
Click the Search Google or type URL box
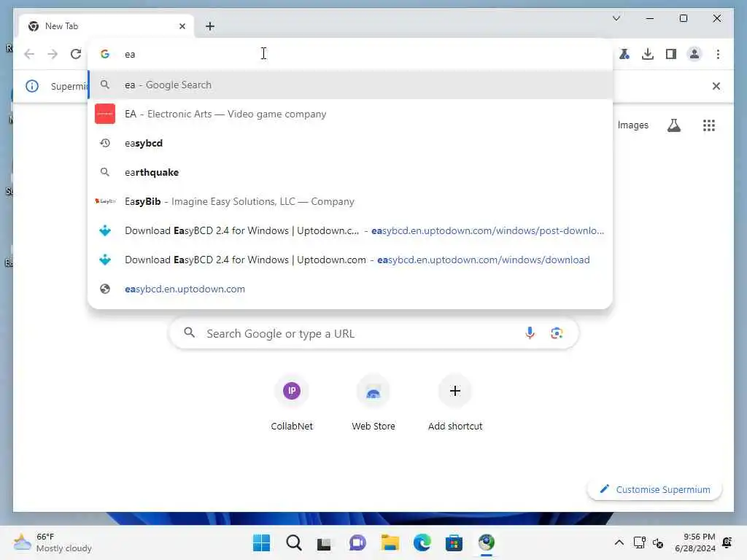pos(374,333)
